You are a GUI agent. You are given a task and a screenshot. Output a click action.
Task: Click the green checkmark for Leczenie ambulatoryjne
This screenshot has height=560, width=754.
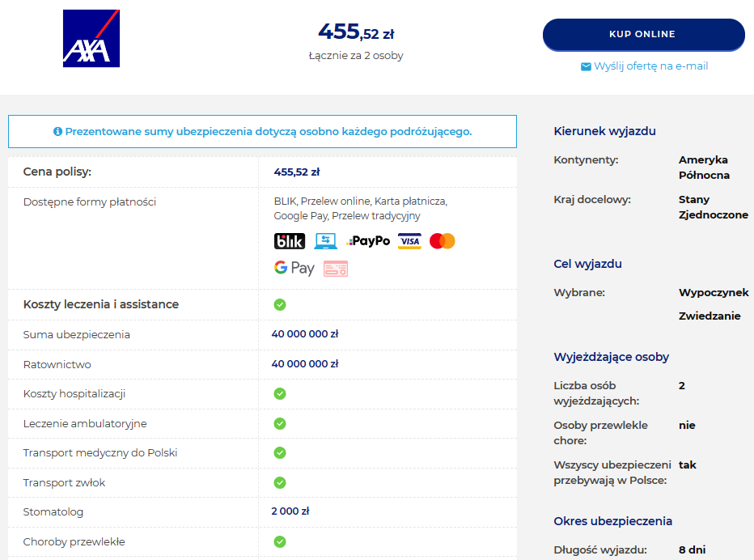click(x=280, y=423)
